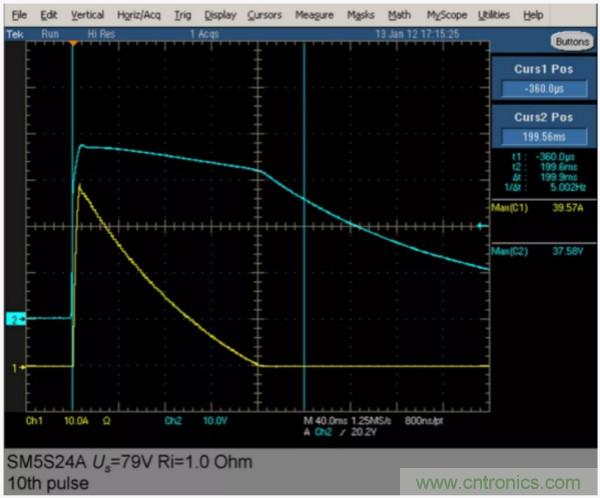Open the MyScope menu
Image resolution: width=600 pixels, height=498 pixels.
446,16
